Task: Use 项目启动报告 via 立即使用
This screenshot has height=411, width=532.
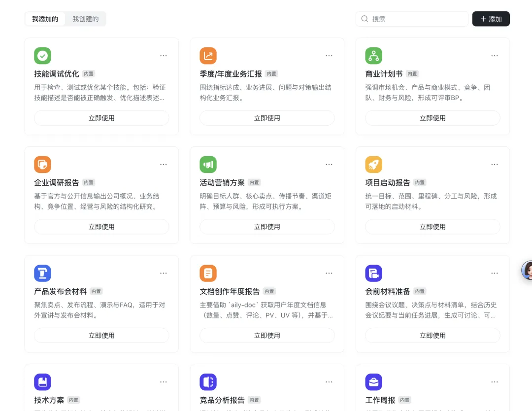Action: coord(432,227)
